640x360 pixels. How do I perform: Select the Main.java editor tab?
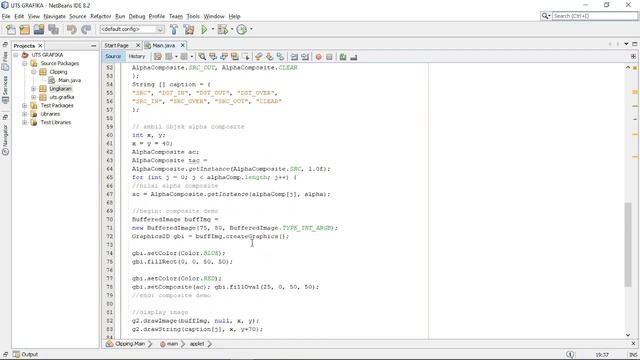click(163, 45)
